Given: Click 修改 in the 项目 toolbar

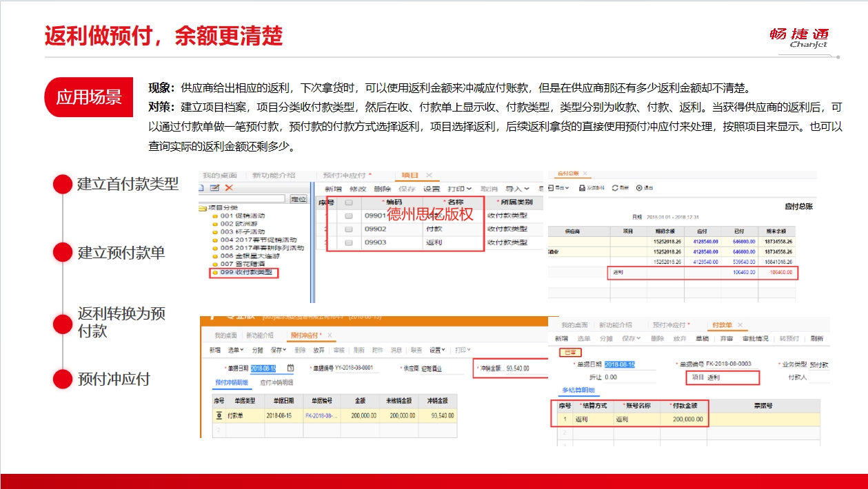Looking at the screenshot, I should click(x=358, y=189).
